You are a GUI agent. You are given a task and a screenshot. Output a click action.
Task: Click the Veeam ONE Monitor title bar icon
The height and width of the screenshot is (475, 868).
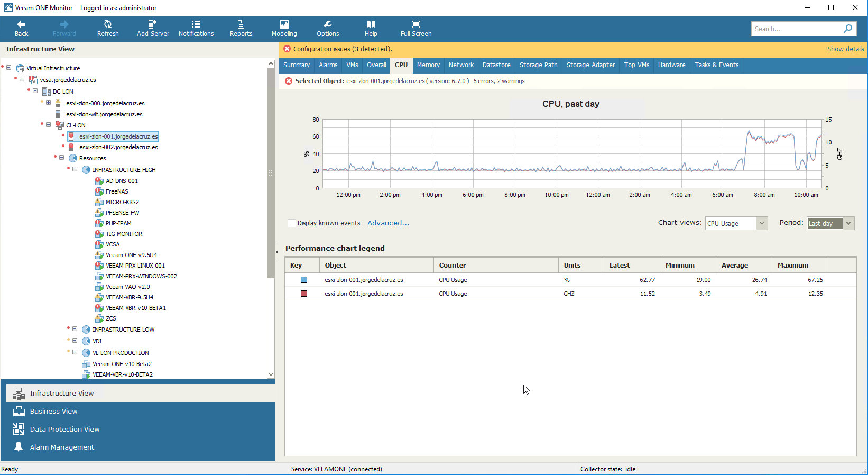pos(8,8)
